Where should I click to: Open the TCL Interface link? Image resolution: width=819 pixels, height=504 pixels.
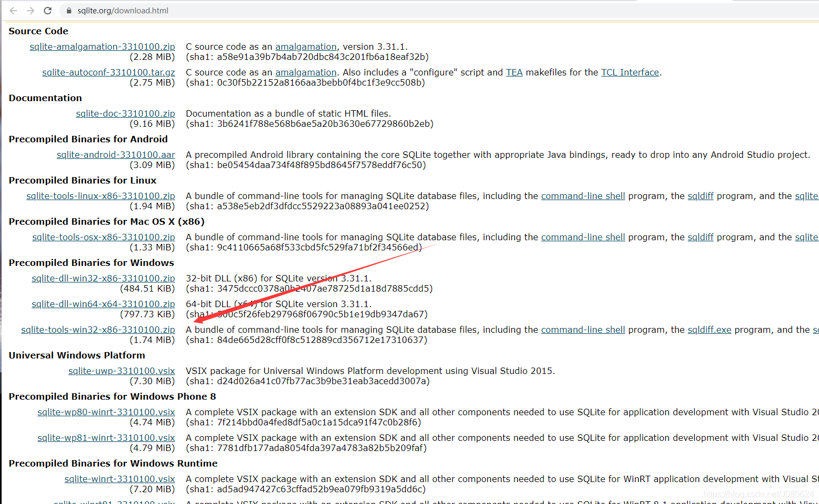click(x=630, y=72)
